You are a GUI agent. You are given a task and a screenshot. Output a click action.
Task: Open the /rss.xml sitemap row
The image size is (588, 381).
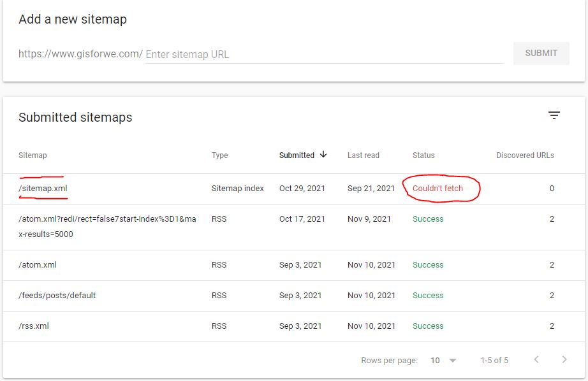293,326
